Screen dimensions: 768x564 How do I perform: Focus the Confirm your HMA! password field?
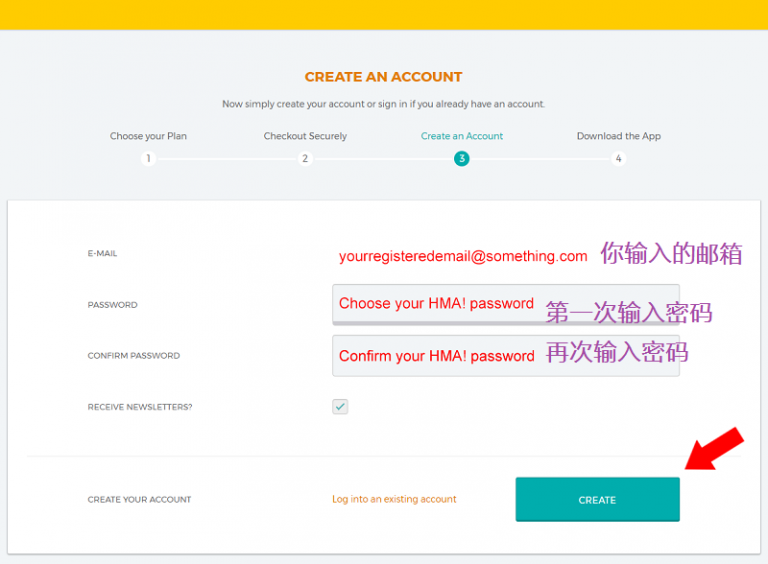[x=505, y=356]
